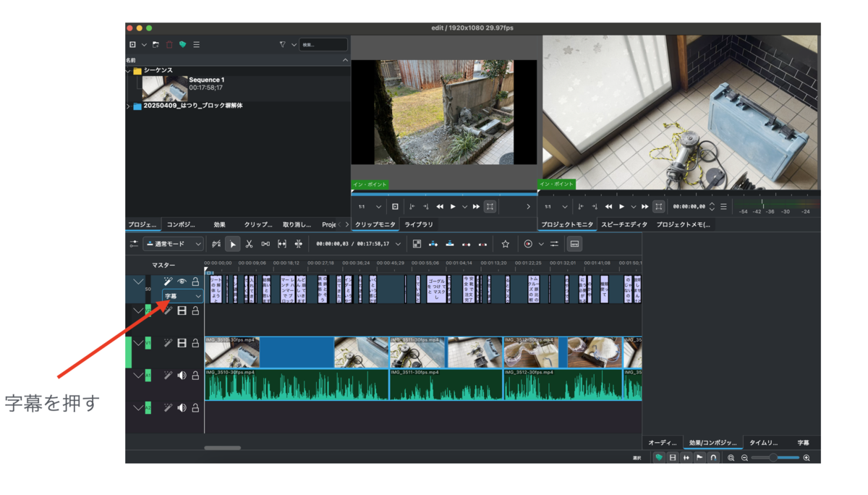Viewport: 868px width, 495px height.
Task: Rewind in the clip monitor
Action: pos(439,207)
